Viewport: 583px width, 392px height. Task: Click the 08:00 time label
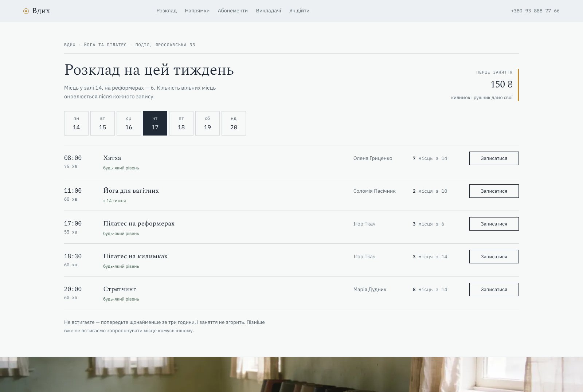click(73, 158)
